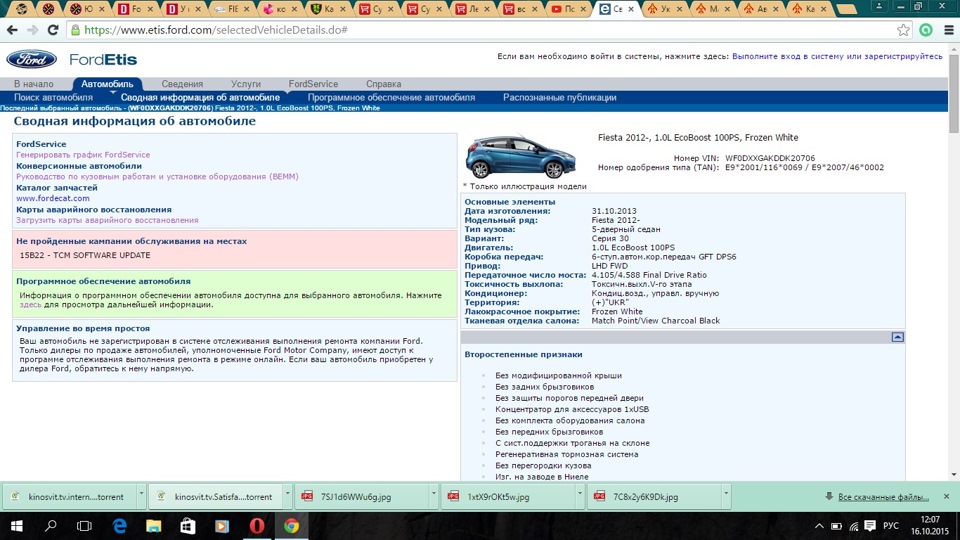Image resolution: width=960 pixels, height=540 pixels.
Task: Open downloaded kinosvit.tv.intern torrent file
Action: coord(69,497)
